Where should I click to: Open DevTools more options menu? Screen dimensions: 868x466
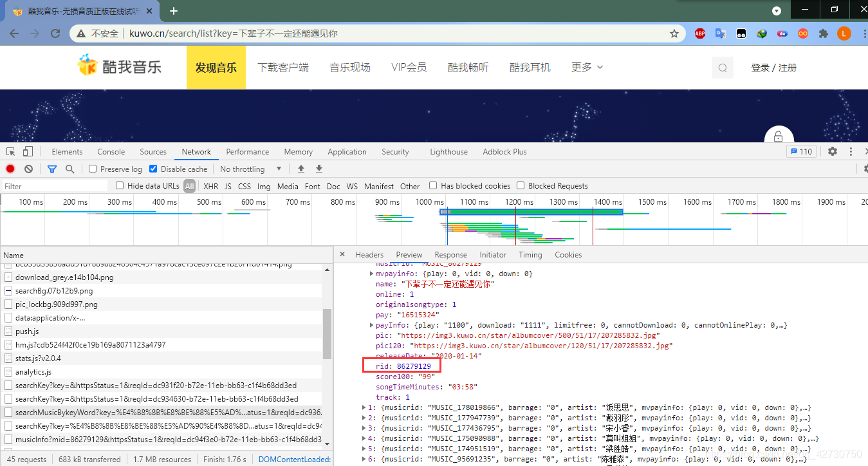[x=851, y=152]
